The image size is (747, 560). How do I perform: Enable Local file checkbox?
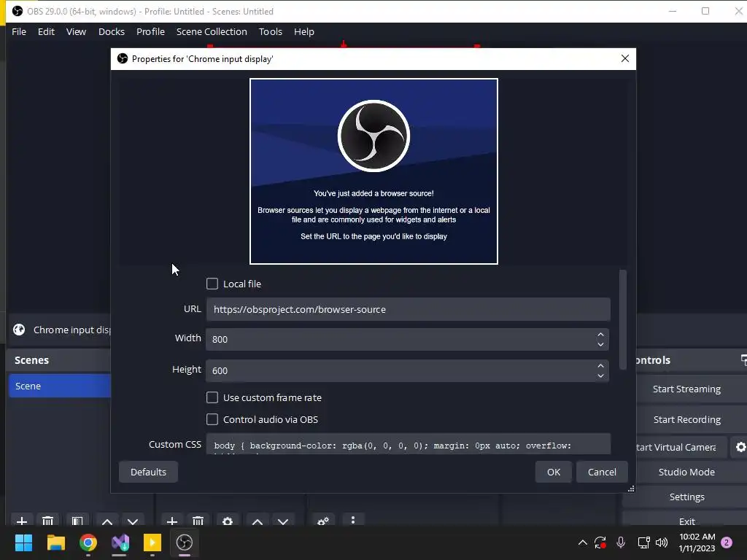pos(212,284)
